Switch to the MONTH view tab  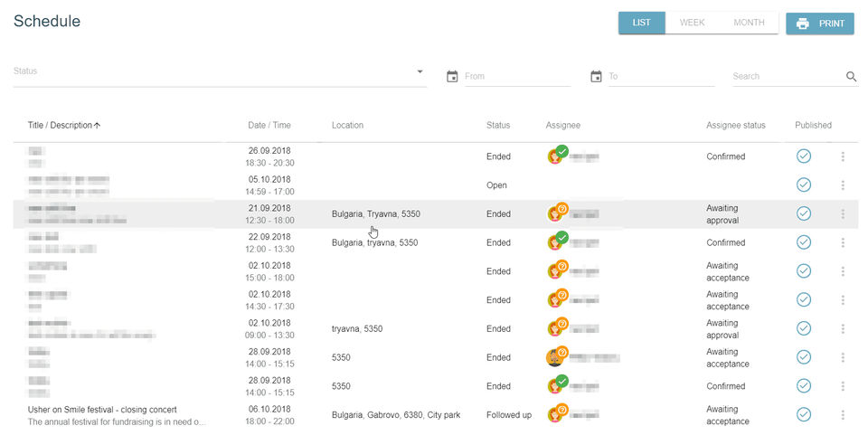coord(749,23)
